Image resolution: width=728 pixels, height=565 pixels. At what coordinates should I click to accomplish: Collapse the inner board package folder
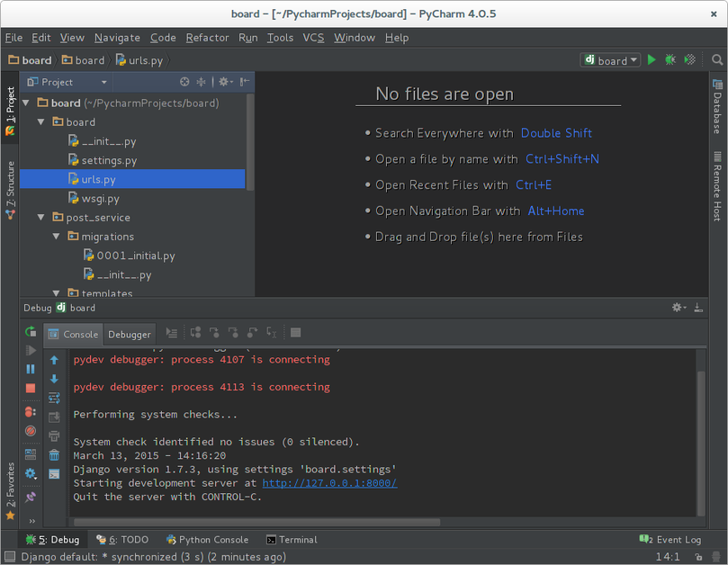pyautogui.click(x=41, y=122)
